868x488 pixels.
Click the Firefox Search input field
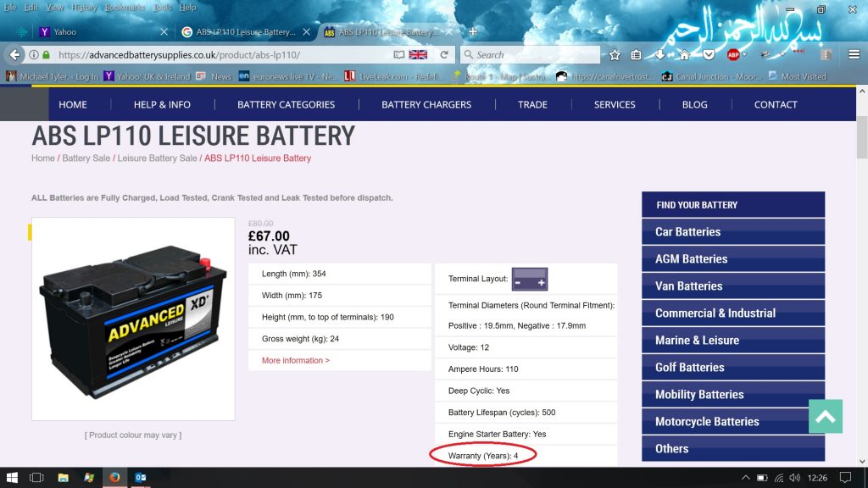click(x=530, y=55)
